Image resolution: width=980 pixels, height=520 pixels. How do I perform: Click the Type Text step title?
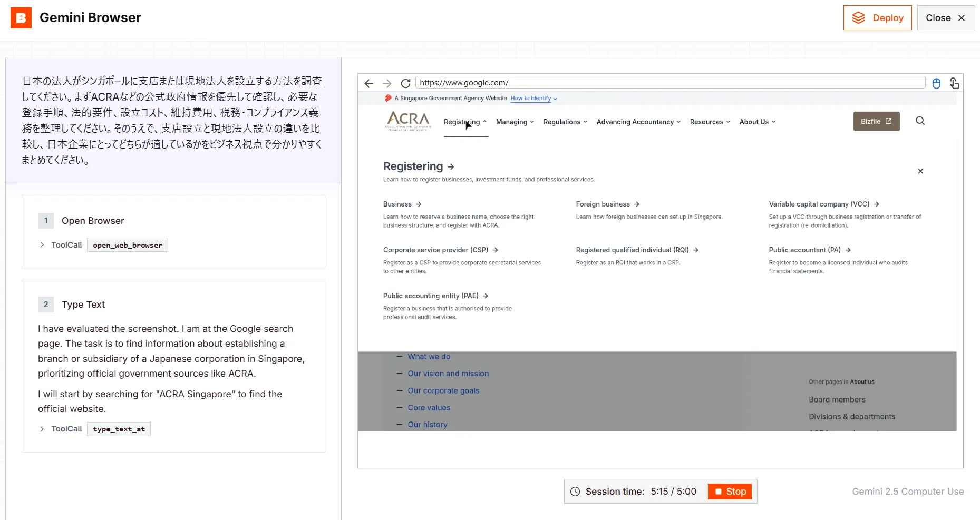coord(83,305)
